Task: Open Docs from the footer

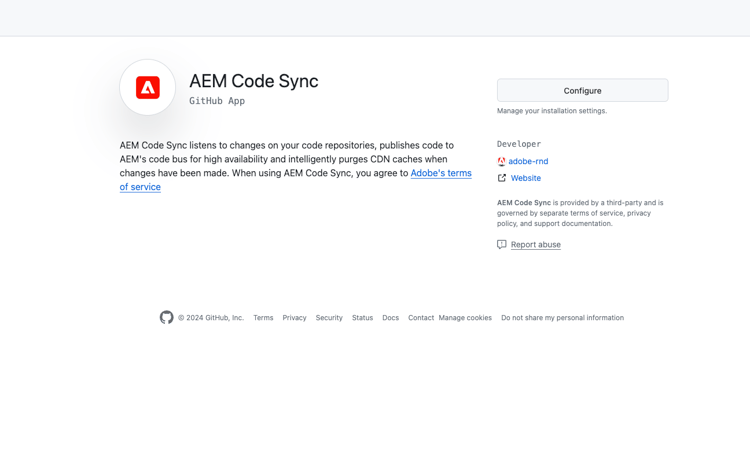Action: pyautogui.click(x=390, y=318)
